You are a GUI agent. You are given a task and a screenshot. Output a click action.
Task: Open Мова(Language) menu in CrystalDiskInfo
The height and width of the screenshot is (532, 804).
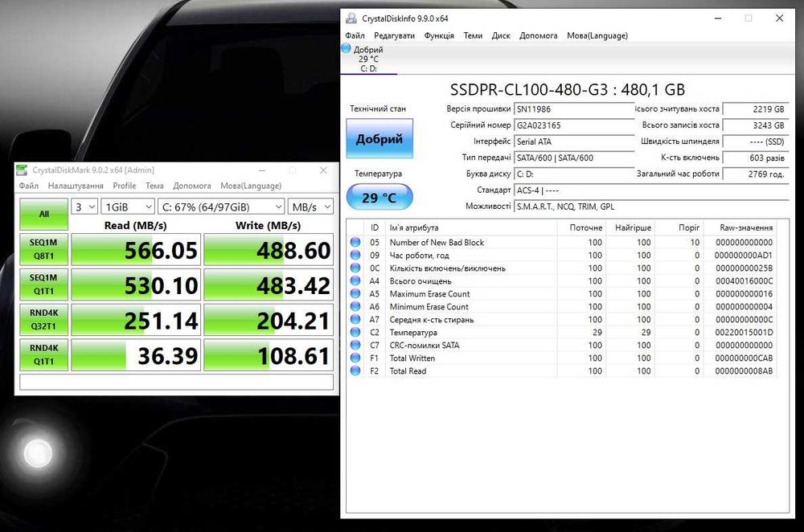(597, 35)
